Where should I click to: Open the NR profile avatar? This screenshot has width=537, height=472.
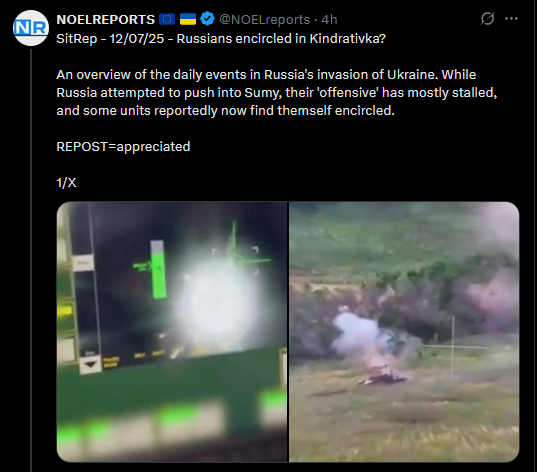tap(31, 28)
